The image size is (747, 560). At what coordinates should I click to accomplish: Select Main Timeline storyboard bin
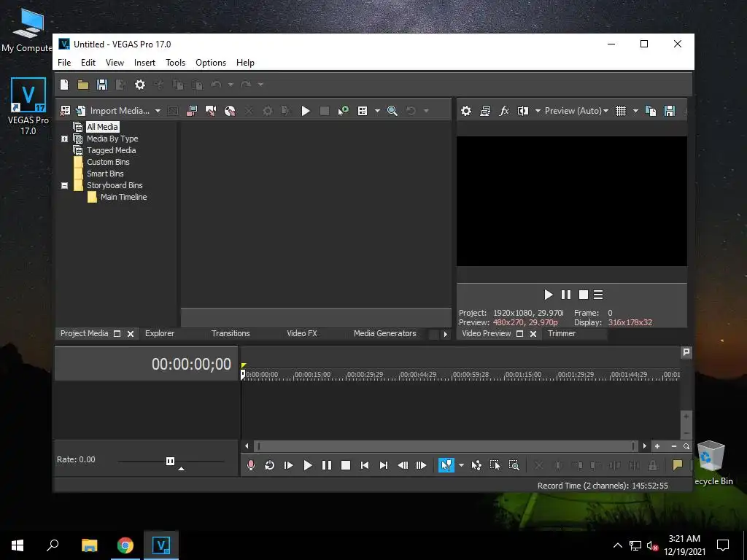pos(123,197)
